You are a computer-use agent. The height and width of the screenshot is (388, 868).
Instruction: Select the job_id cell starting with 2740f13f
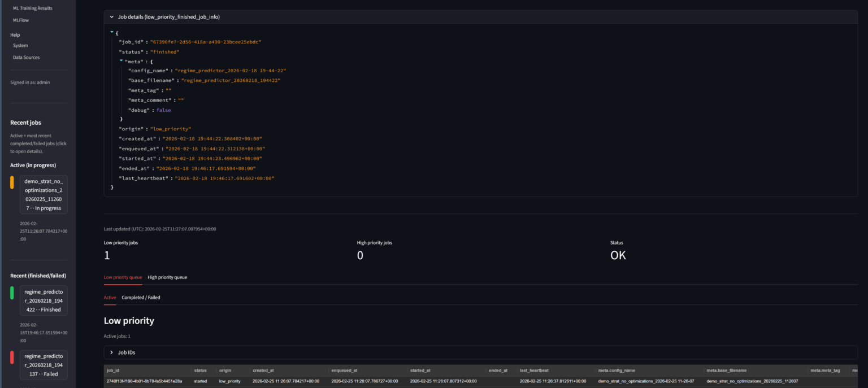pos(144,381)
